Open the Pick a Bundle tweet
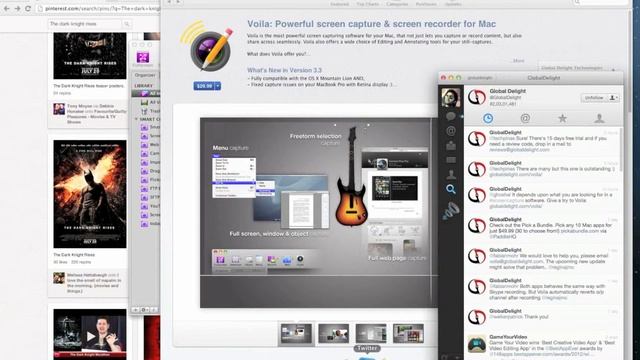640x360 pixels. 543,229
